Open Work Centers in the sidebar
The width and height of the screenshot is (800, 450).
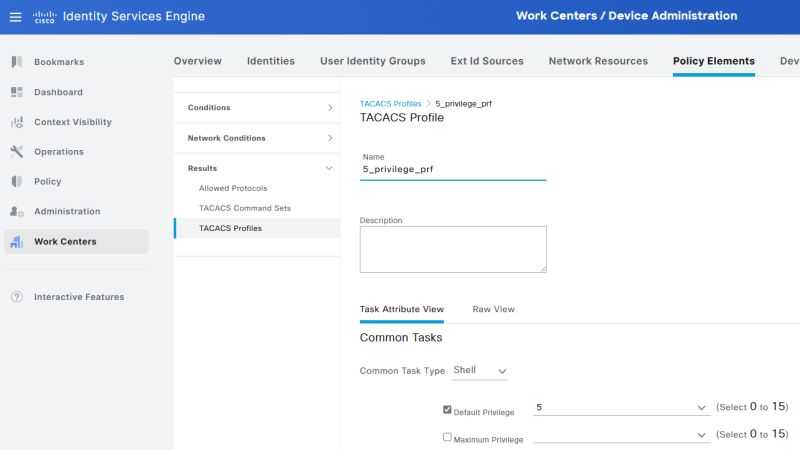click(65, 241)
